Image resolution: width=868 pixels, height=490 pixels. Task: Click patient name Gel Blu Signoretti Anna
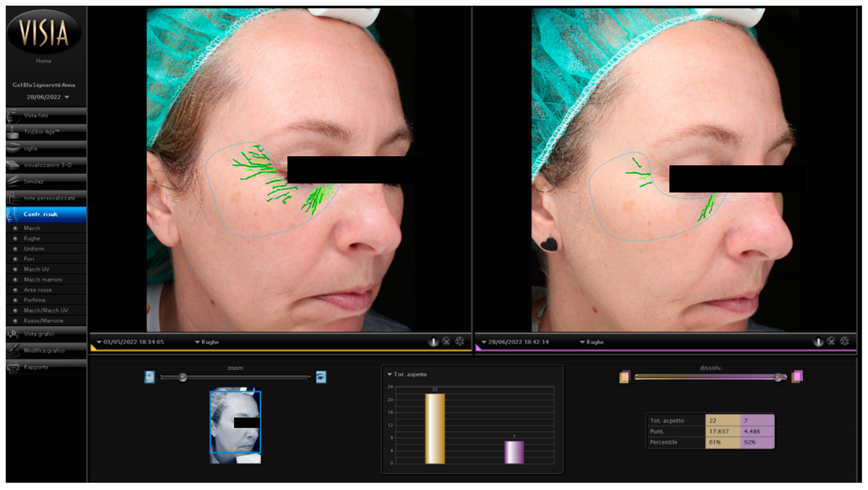(44, 85)
